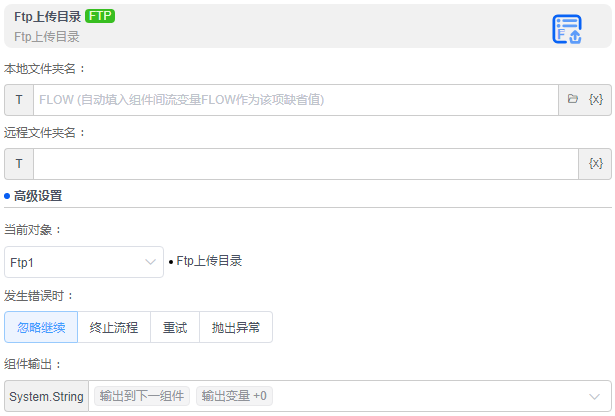Open folder browser for 本地文件夹名
Viewport: 615px width, 416px height.
coord(573,99)
